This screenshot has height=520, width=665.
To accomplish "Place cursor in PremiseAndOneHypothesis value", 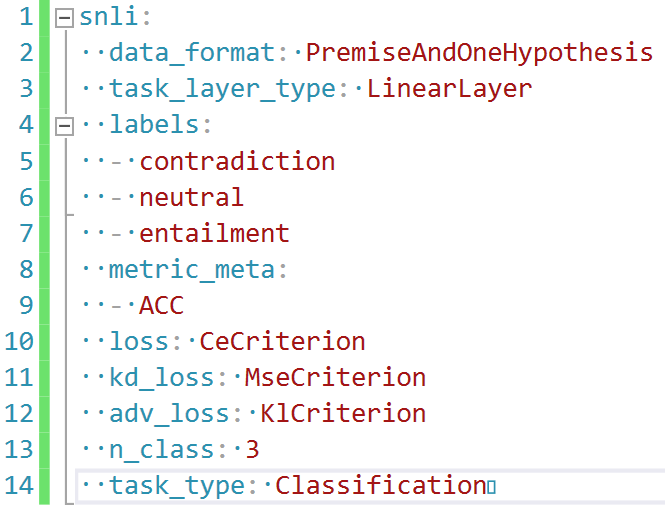I will [479, 53].
